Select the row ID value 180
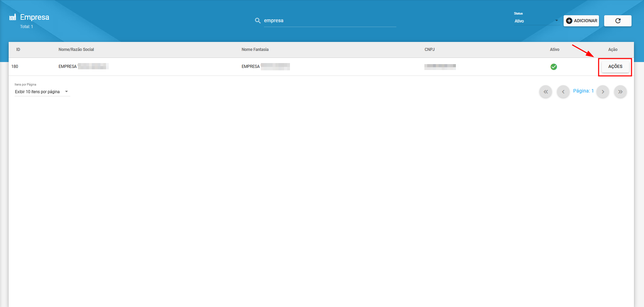 click(x=15, y=67)
